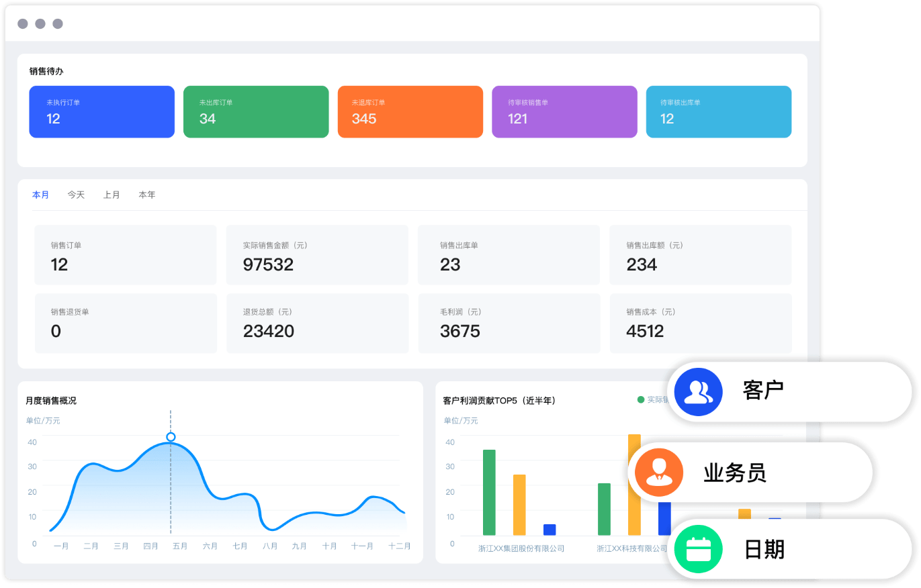The image size is (921, 588).
Task: Select the 上月 tab
Action: coord(112,195)
